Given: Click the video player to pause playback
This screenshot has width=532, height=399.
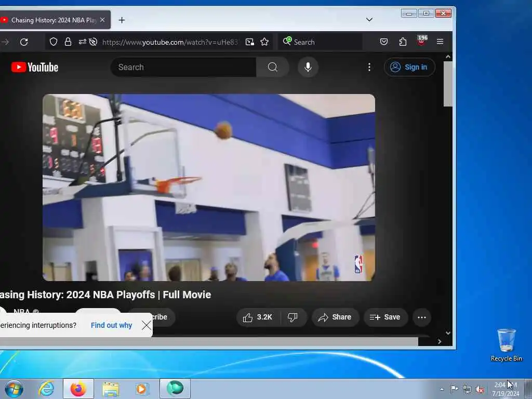Looking at the screenshot, I should point(209,187).
